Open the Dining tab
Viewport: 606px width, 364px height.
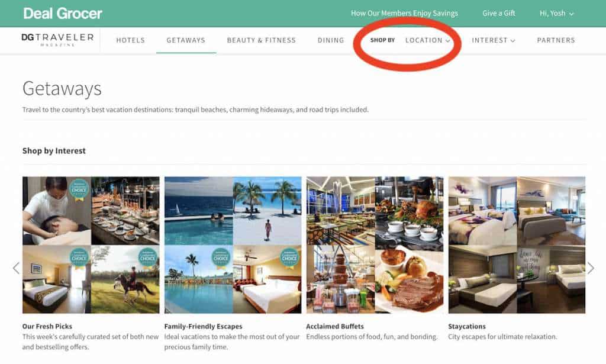(x=330, y=40)
